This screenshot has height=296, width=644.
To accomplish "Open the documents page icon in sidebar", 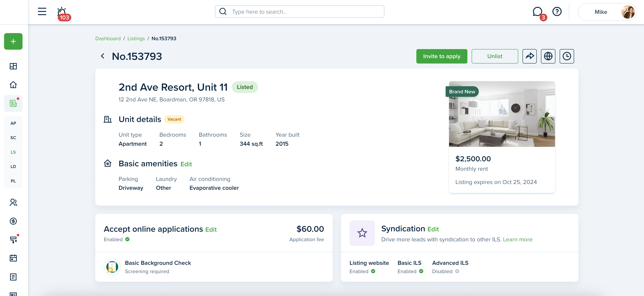I will click(x=13, y=277).
